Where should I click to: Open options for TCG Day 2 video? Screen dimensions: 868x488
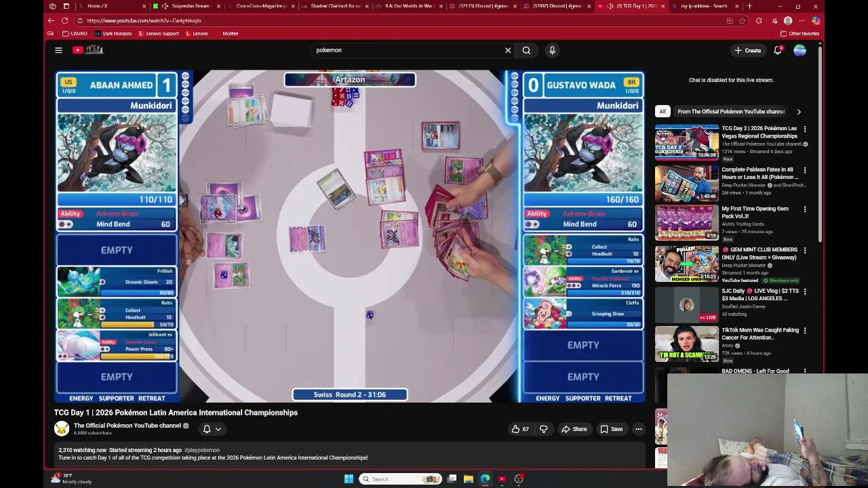point(805,129)
